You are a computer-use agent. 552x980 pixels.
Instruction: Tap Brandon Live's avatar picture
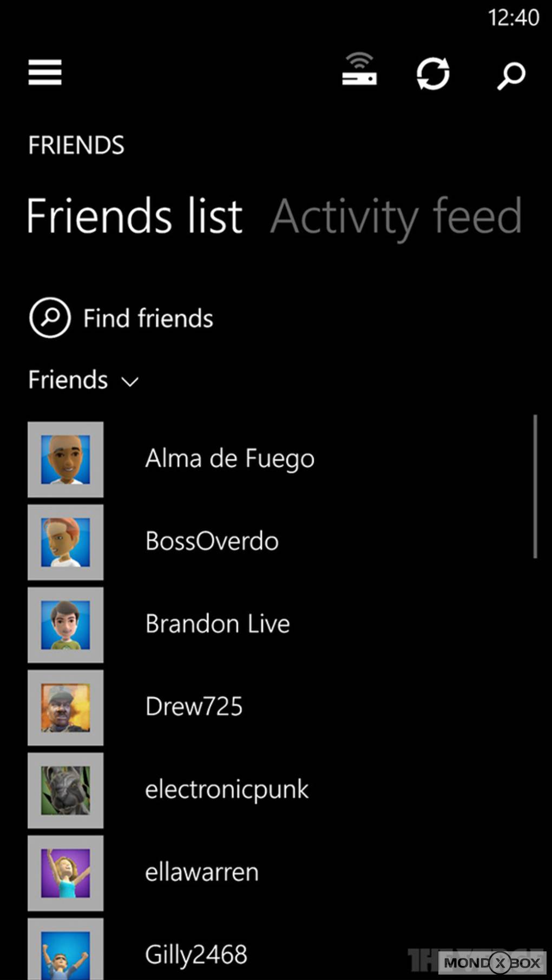[65, 625]
